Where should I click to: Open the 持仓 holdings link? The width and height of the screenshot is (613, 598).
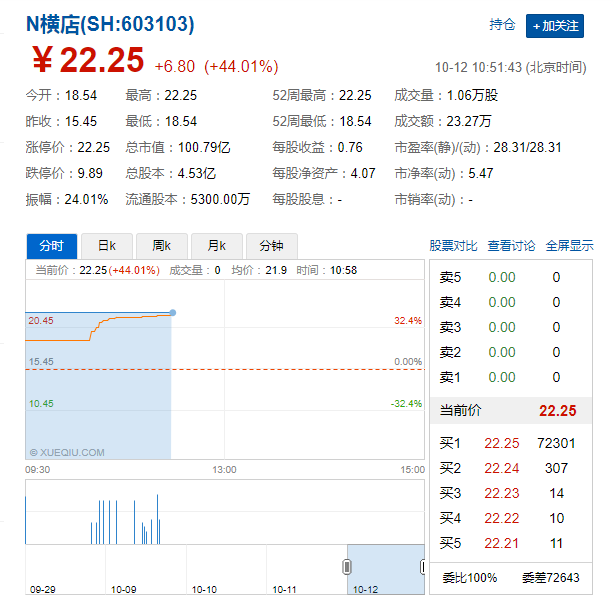pyautogui.click(x=502, y=25)
